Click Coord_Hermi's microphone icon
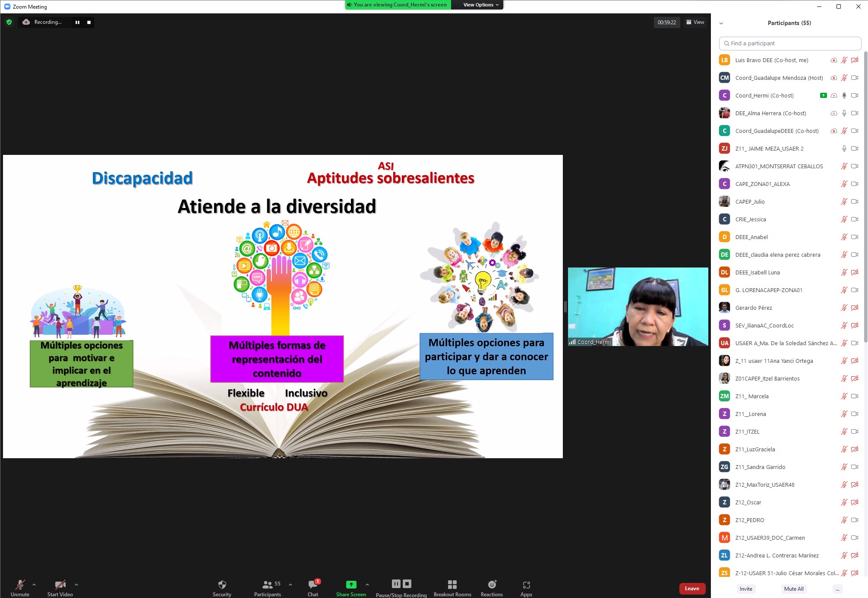 point(844,95)
